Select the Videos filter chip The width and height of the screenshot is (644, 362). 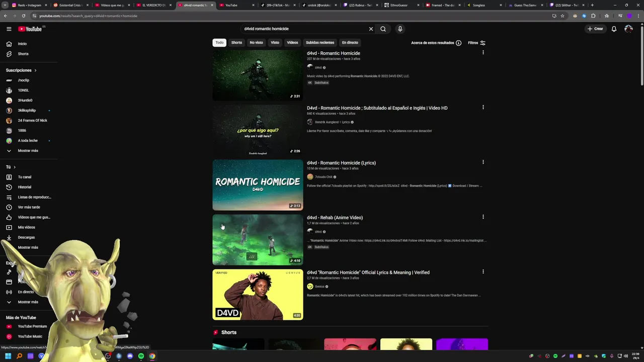pyautogui.click(x=292, y=43)
